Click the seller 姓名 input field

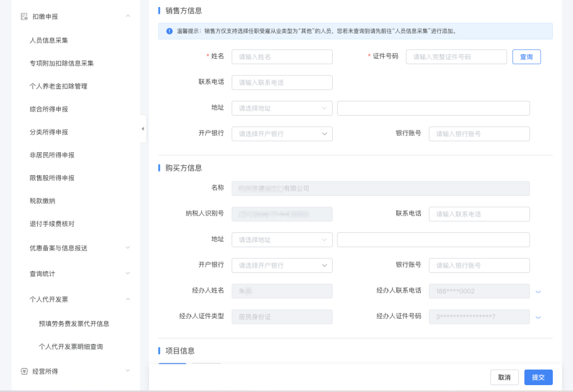click(x=282, y=57)
